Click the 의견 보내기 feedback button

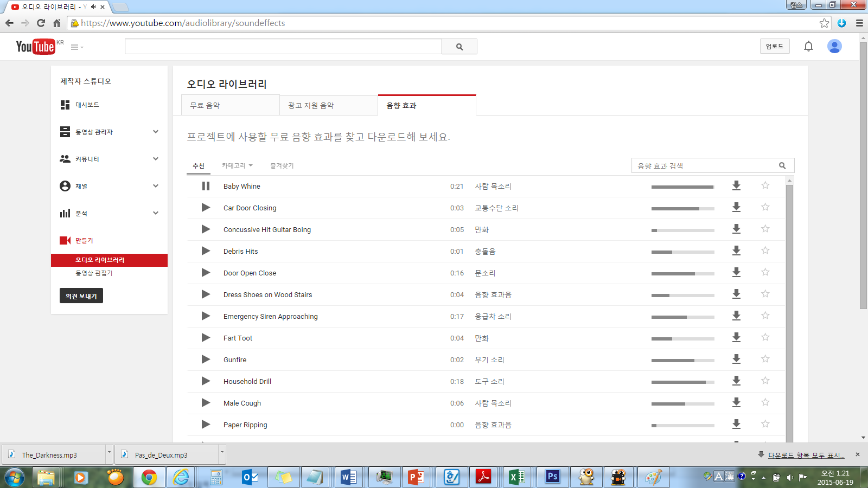click(81, 296)
